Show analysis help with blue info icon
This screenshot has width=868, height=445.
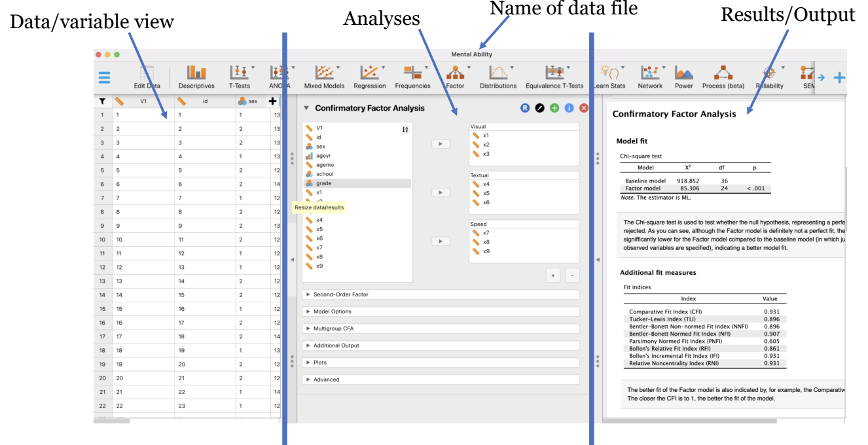click(569, 108)
